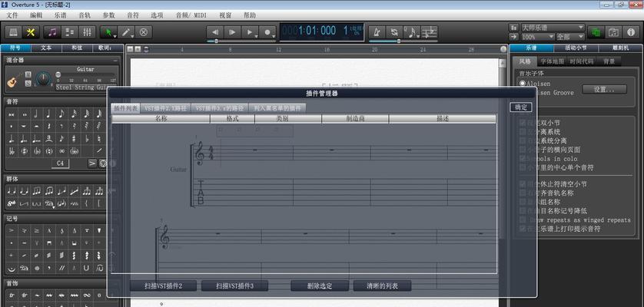Toggle the metronome icon

tap(377, 32)
